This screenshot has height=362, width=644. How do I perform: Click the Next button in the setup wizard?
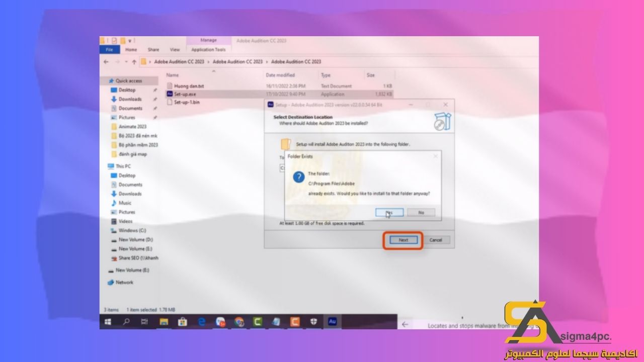point(404,240)
